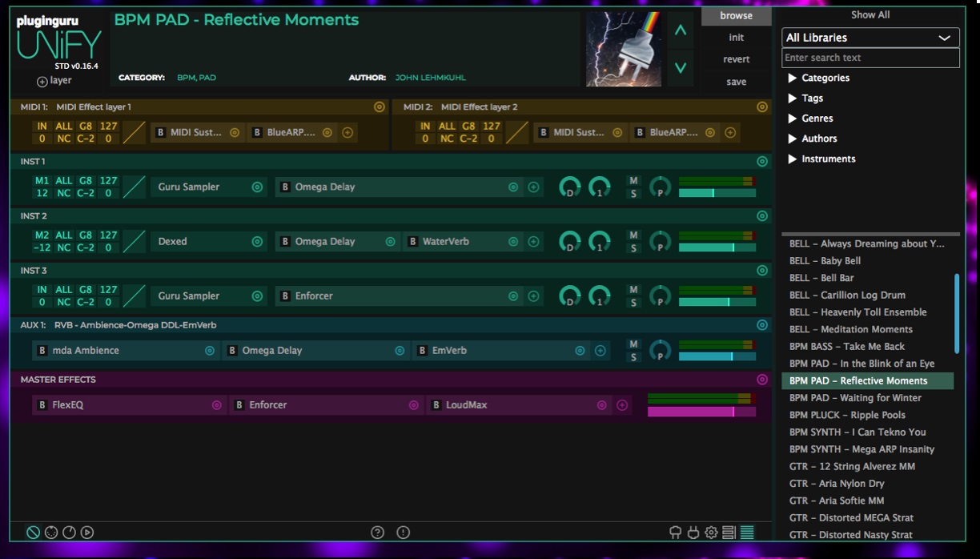Select the 'GTR – Aria Nylon Dry' preset
This screenshot has height=559, width=980.
click(867, 484)
